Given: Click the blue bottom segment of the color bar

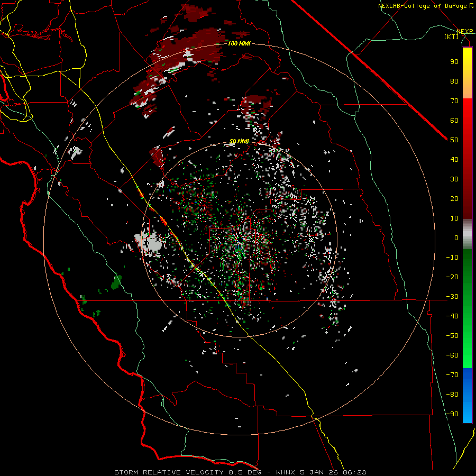Looking at the screenshot, I should pyautogui.click(x=467, y=395).
